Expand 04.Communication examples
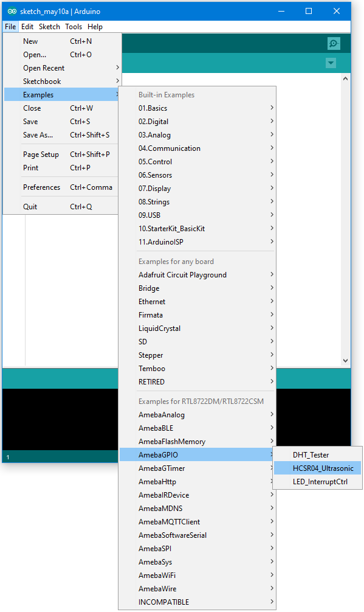Viewport: 364px width, 612px height. tap(197, 148)
